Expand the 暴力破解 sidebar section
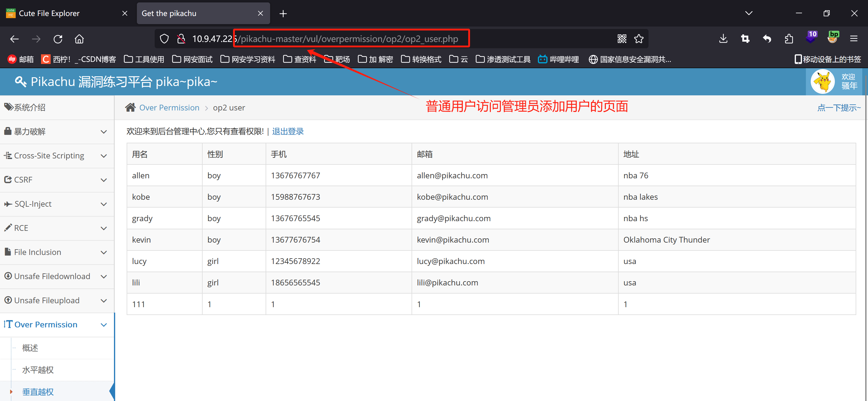This screenshot has width=868, height=401. (57, 132)
